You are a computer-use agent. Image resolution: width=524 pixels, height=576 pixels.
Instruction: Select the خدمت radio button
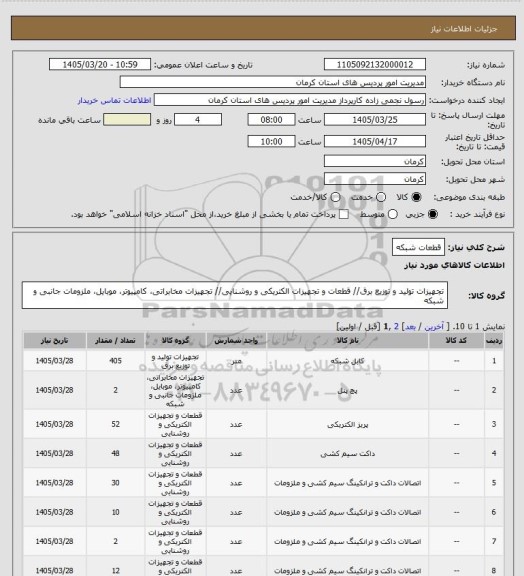tap(381, 197)
